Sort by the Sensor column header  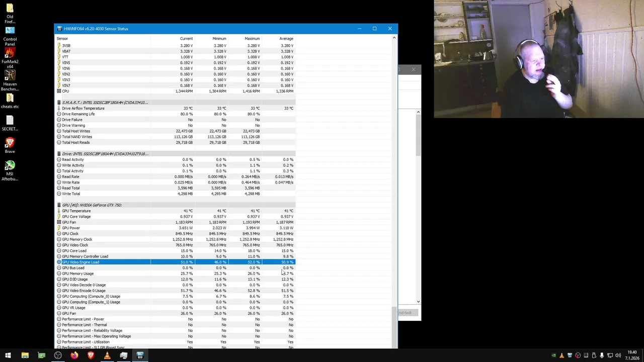pos(62,39)
